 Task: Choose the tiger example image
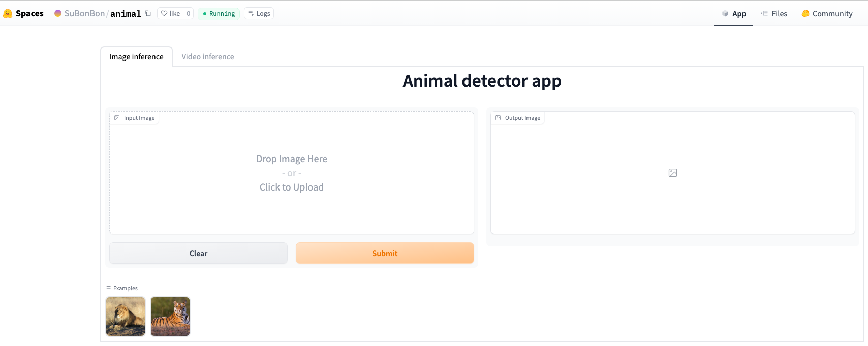pyautogui.click(x=170, y=317)
